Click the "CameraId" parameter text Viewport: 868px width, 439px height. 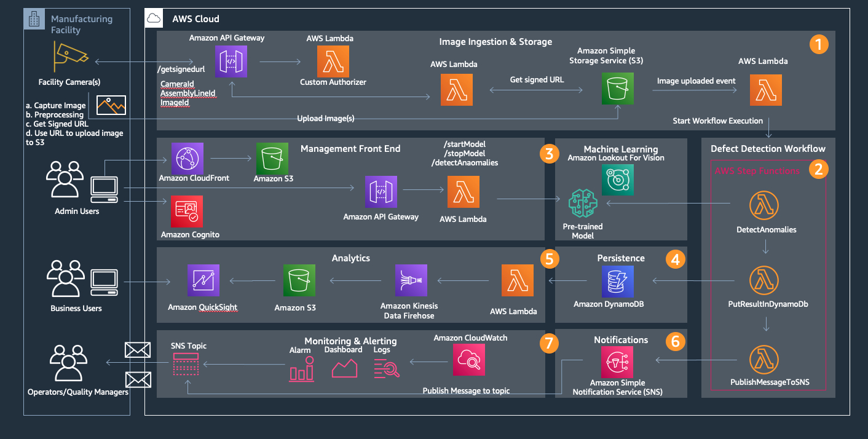tap(177, 84)
